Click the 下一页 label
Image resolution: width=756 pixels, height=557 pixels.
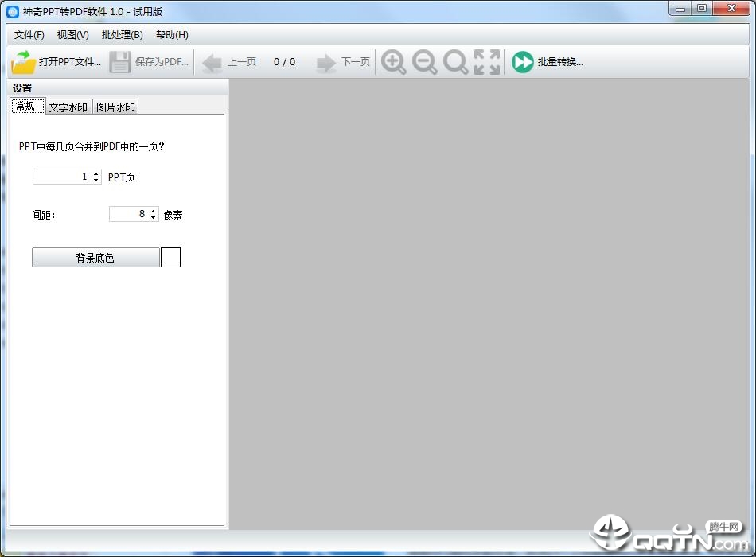click(x=356, y=62)
